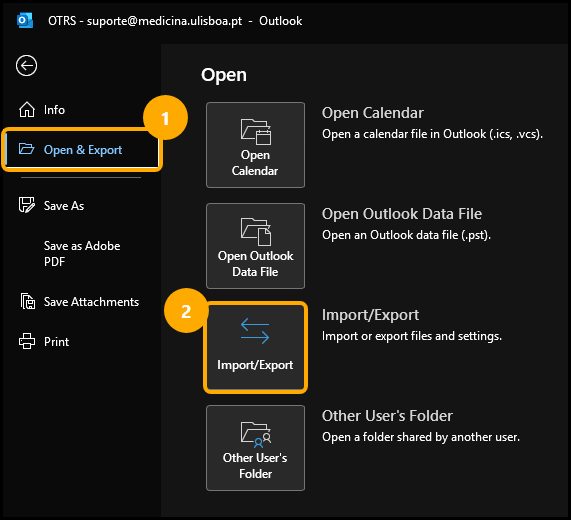Click the Save As disk icon
Screen dimensions: 572x521
click(27, 205)
